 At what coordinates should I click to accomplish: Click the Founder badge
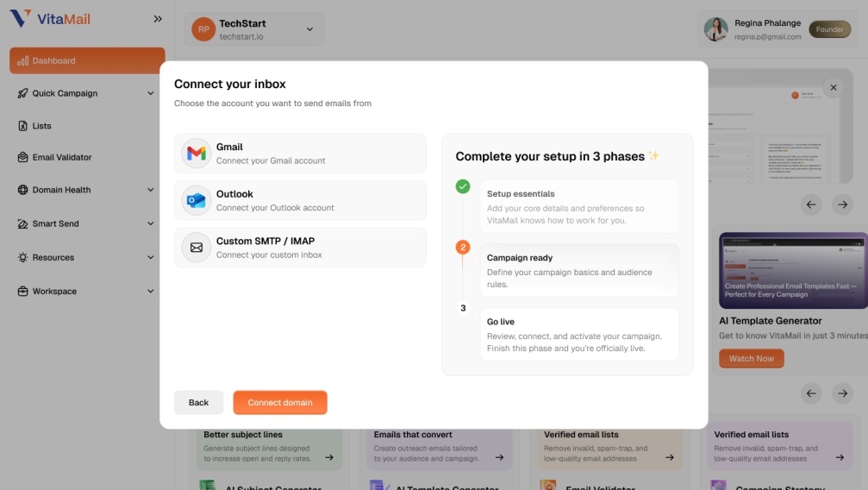tap(829, 29)
